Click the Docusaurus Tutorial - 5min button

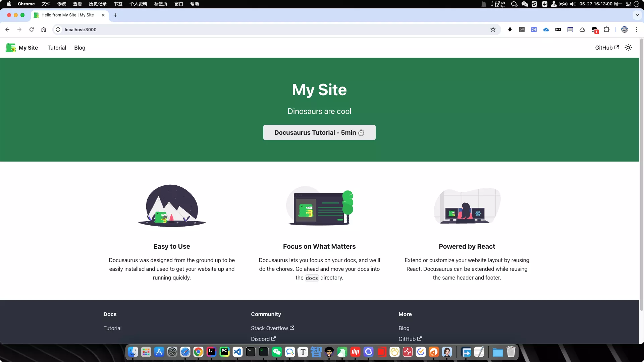click(x=319, y=132)
